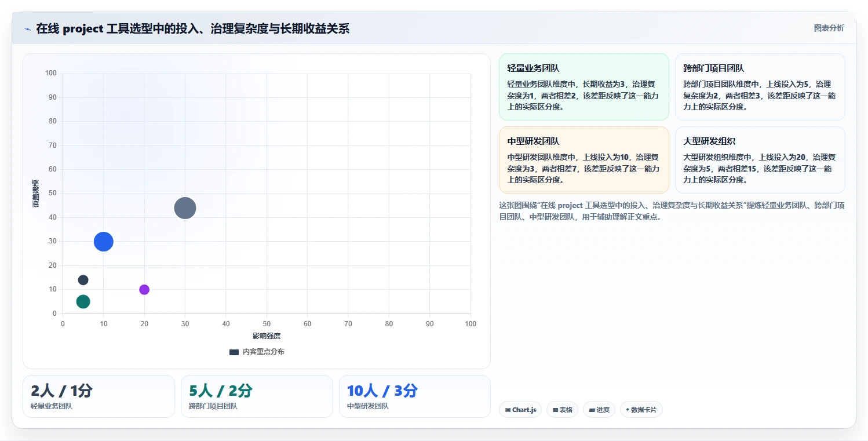The image size is (868, 441).
Task: Click the 中型研发团队 label under 10人 / 3分
Action: click(368, 406)
